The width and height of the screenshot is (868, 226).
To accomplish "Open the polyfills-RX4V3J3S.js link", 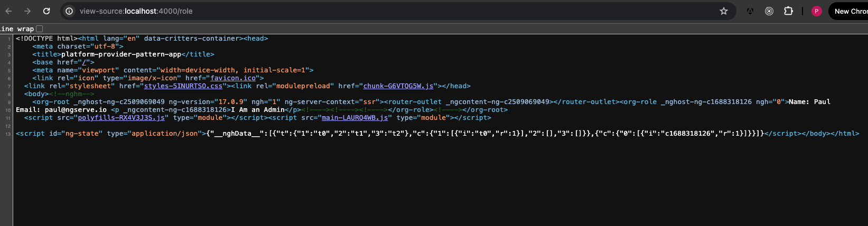I will coord(122,118).
